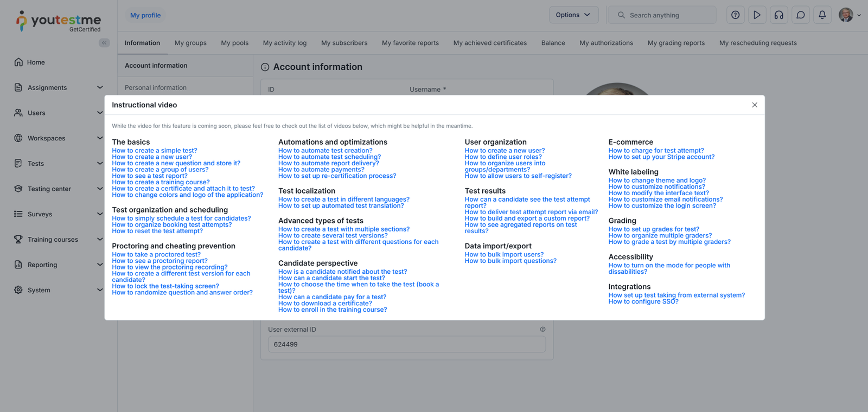The height and width of the screenshot is (412, 868).
Task: Open the chat messages icon
Action: point(800,15)
